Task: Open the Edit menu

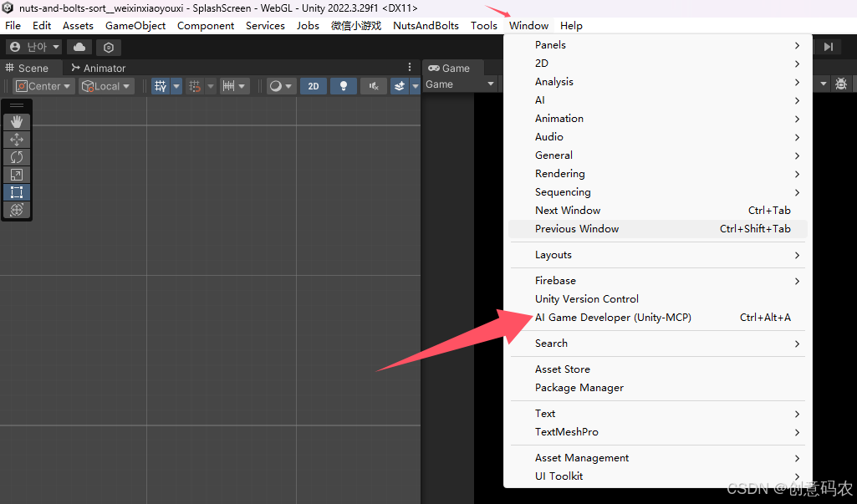Action: [x=42, y=26]
